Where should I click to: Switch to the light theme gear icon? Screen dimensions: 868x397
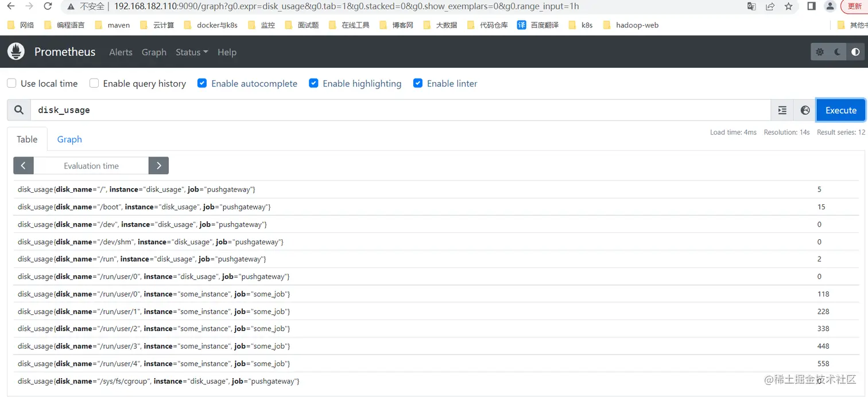(x=820, y=52)
